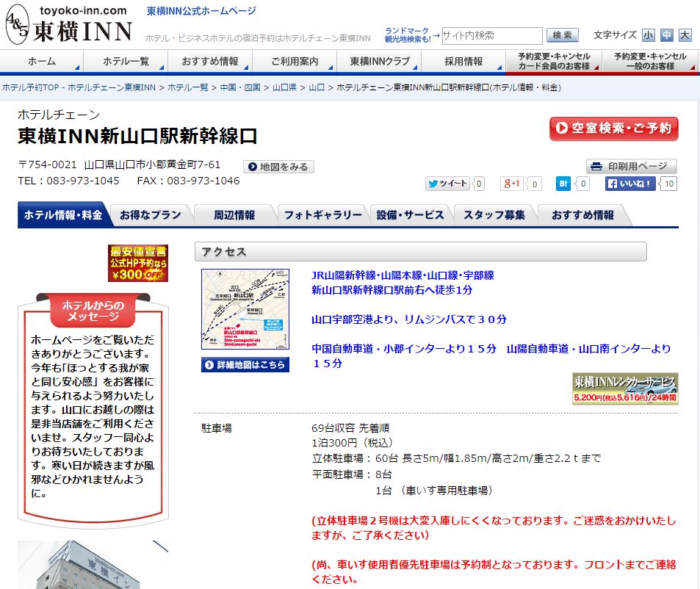Set text size to 小 (small)
The image size is (700, 589).
click(648, 35)
